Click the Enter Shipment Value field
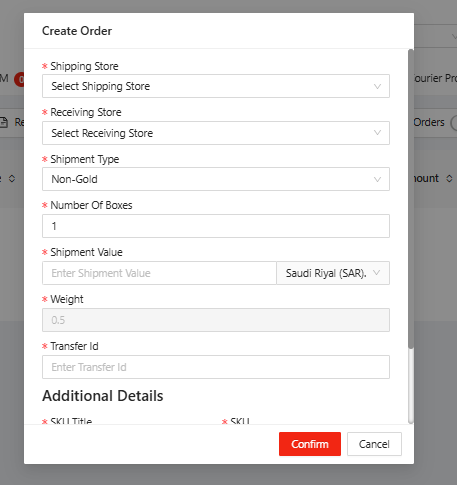The image size is (457, 485). click(x=159, y=273)
